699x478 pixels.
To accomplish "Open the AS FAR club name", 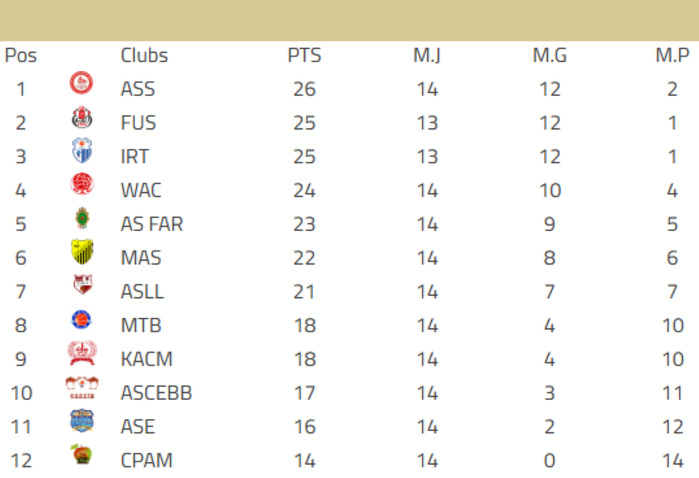I will 151,225.
